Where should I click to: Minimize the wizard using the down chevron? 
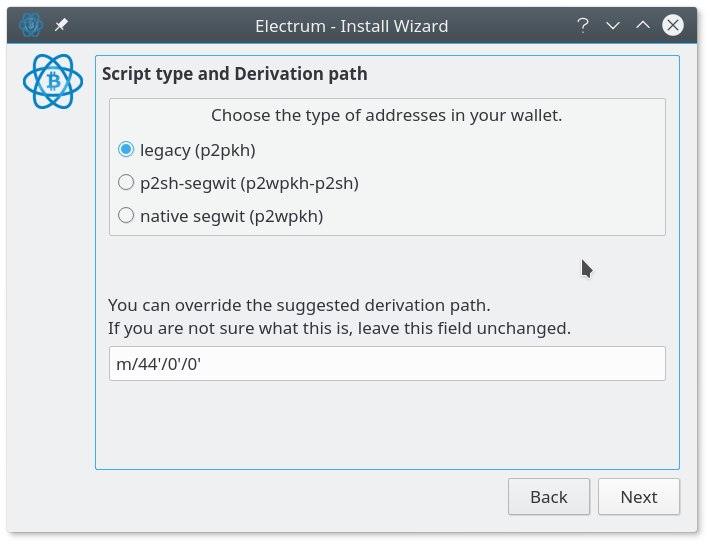[x=613, y=25]
